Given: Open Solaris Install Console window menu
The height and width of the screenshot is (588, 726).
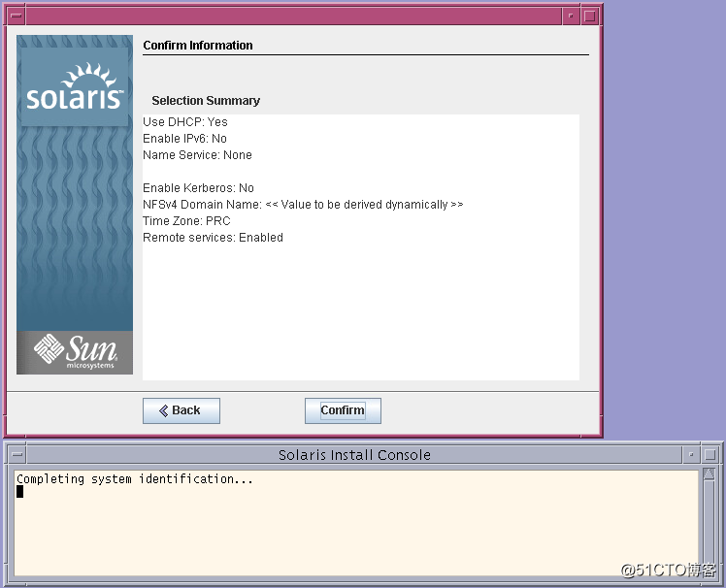Looking at the screenshot, I should click(x=17, y=455).
